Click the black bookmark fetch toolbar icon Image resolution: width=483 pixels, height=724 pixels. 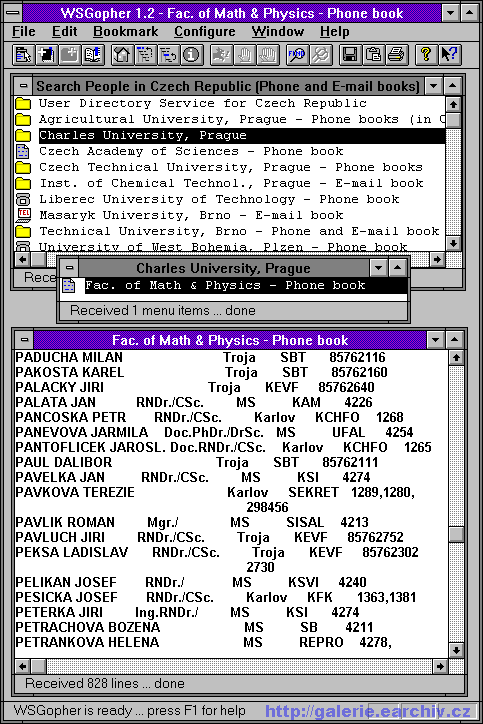click(47, 55)
